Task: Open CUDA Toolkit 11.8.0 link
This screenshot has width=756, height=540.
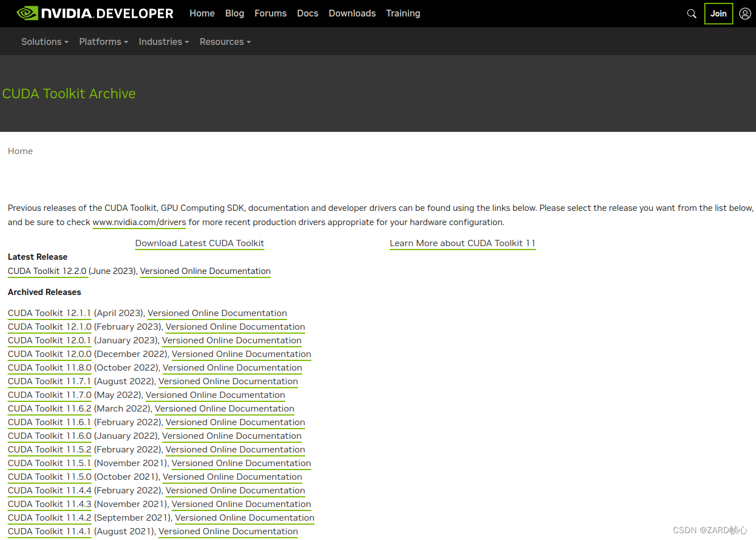Action: tap(49, 368)
